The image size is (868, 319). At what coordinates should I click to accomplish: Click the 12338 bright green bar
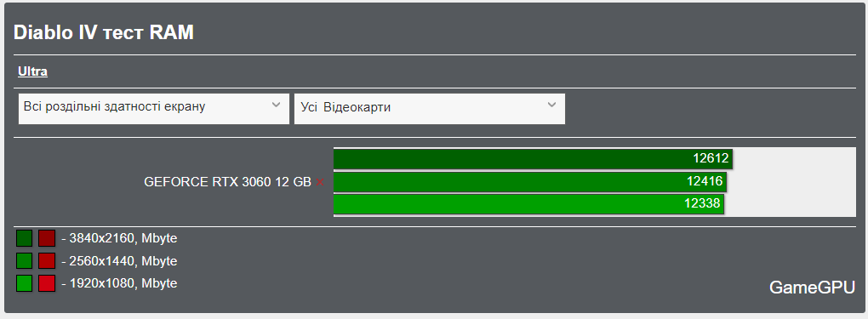[528, 203]
